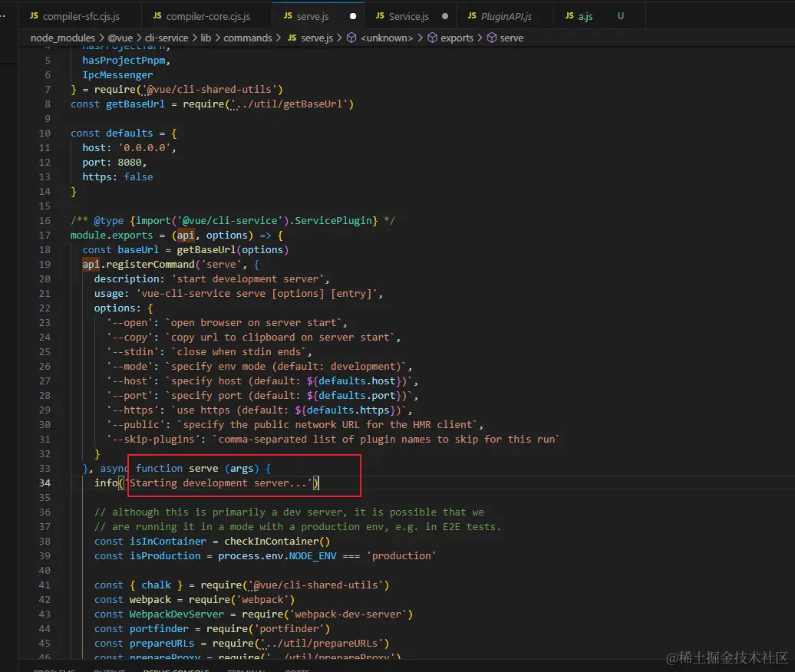Click the 'Starting development server...' string
Image resolution: width=795 pixels, height=672 pixels.
219,483
